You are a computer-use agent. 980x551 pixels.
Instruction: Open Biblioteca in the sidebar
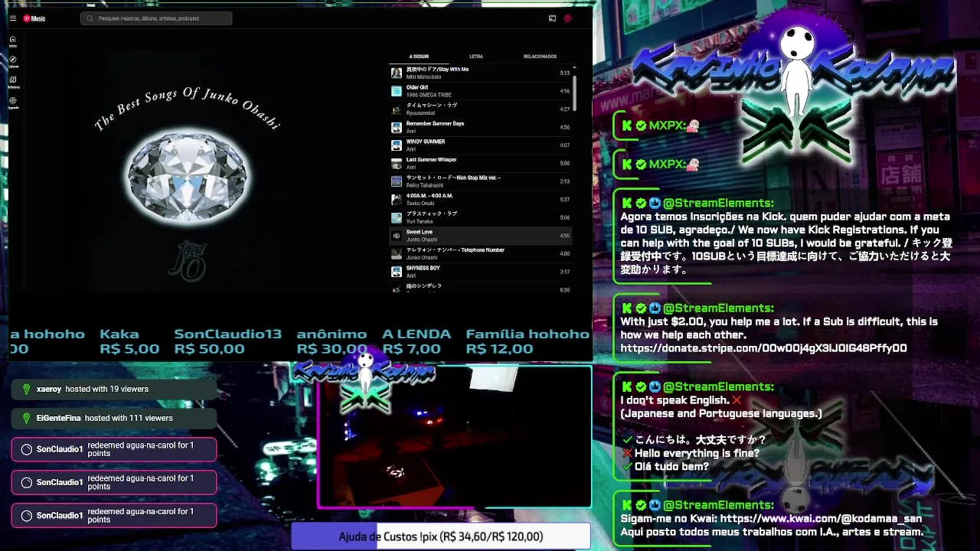click(13, 82)
